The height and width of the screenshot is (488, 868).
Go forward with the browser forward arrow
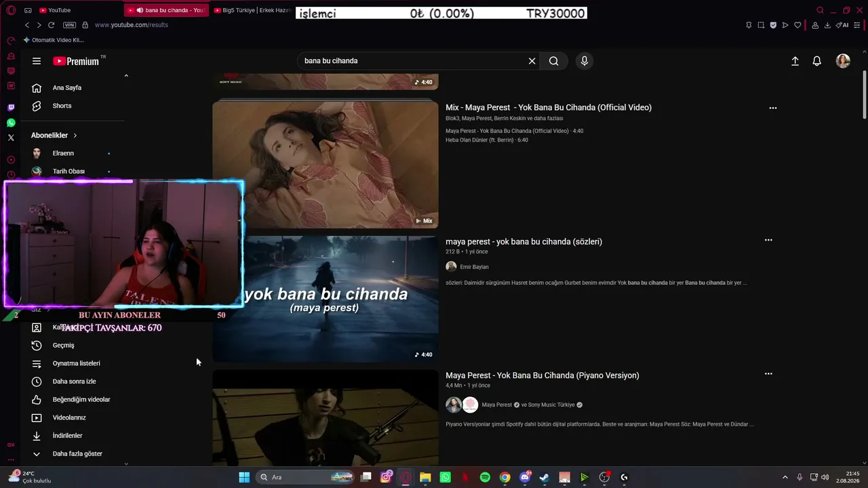tap(39, 25)
